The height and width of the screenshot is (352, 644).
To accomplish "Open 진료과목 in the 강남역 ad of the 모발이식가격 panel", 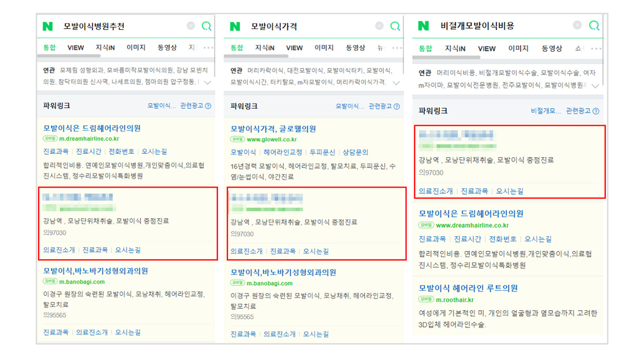I will point(283,251).
